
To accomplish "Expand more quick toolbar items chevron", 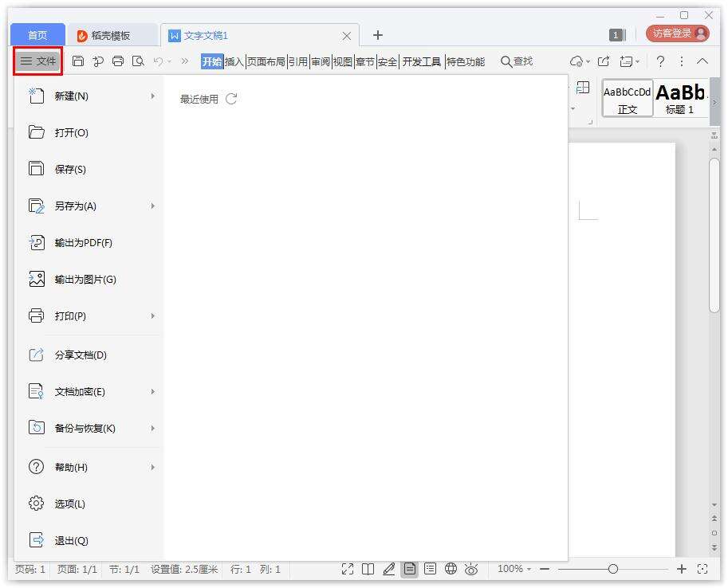I will tap(185, 61).
